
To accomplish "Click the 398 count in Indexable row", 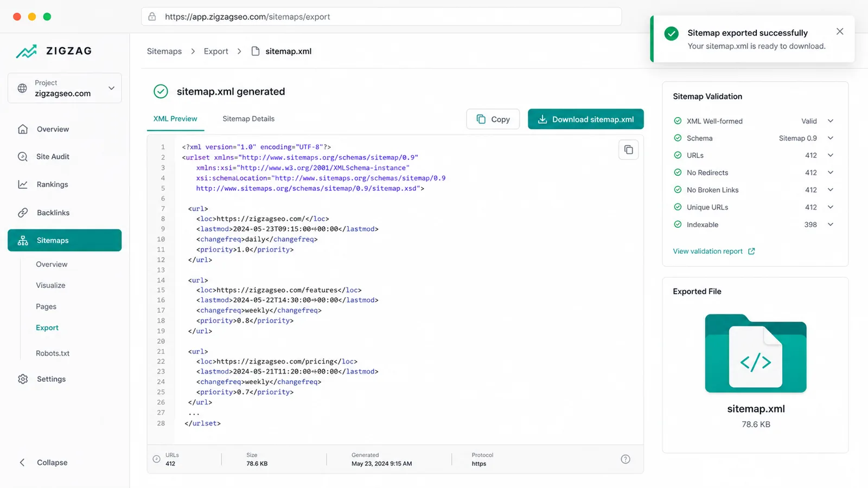I will pyautogui.click(x=810, y=224).
